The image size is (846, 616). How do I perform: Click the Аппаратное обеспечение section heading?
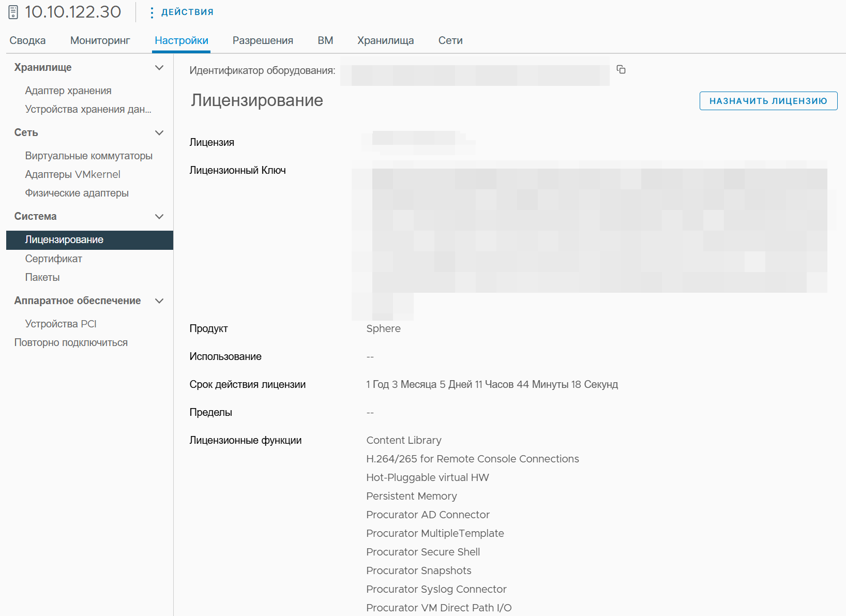pyautogui.click(x=78, y=301)
